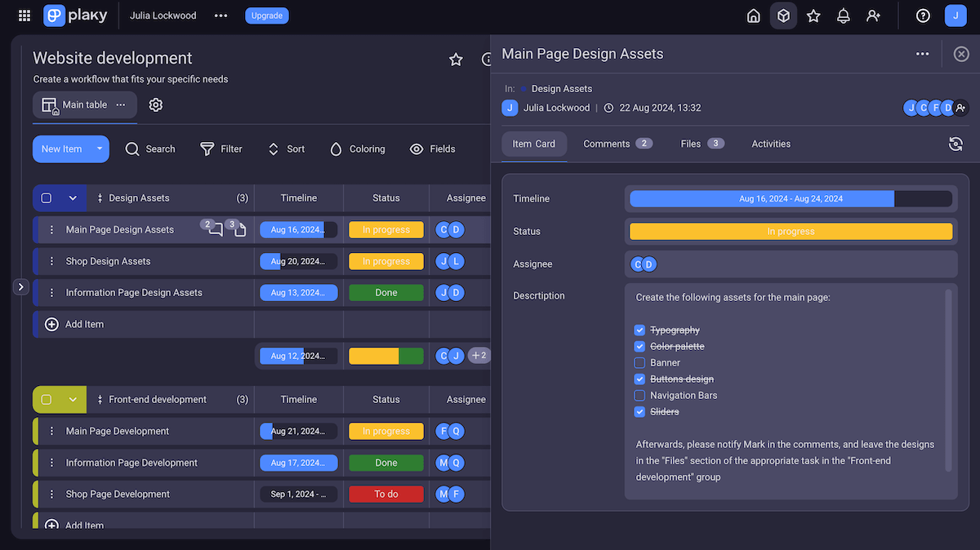Open the Files tab

(702, 144)
